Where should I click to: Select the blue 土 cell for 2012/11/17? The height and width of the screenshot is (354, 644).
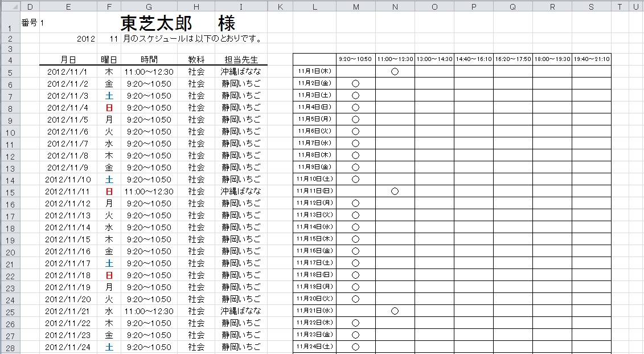click(x=109, y=264)
